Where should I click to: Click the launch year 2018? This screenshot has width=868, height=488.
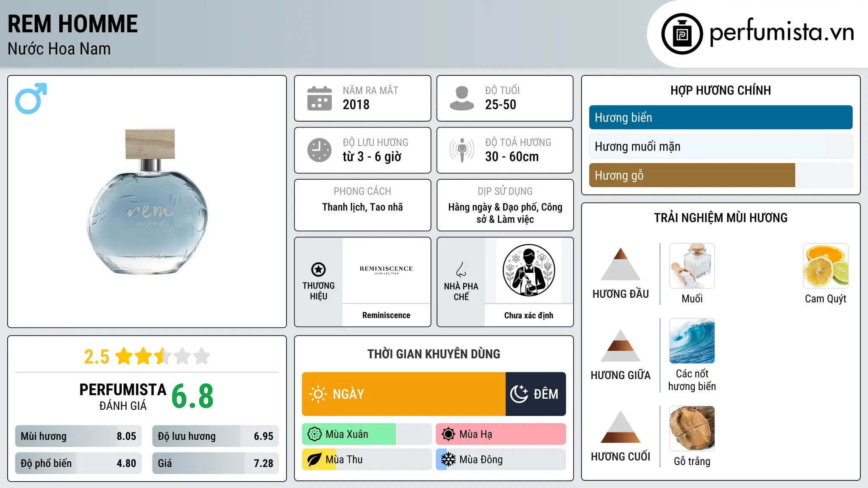[356, 105]
